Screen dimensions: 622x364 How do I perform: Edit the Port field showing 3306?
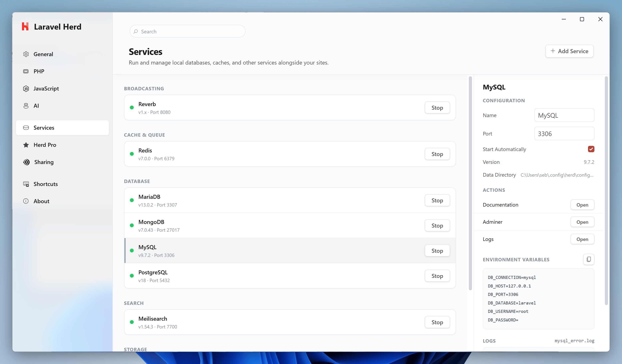(564, 133)
